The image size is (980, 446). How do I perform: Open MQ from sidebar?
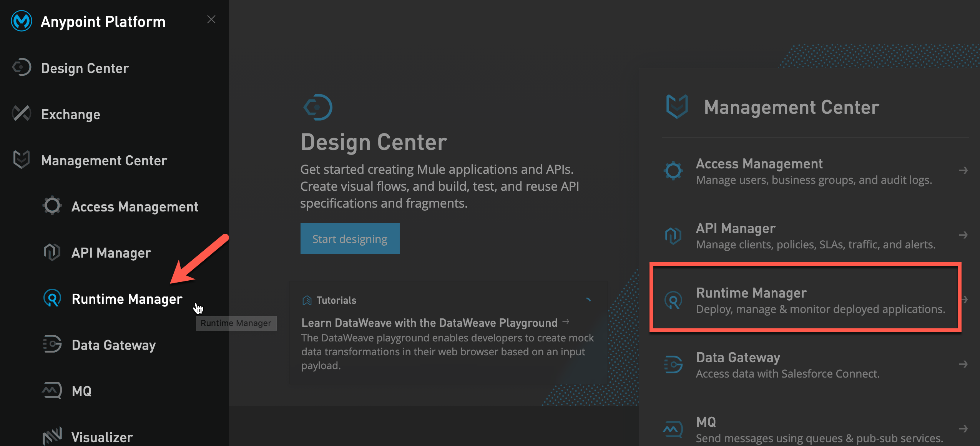[x=82, y=391]
